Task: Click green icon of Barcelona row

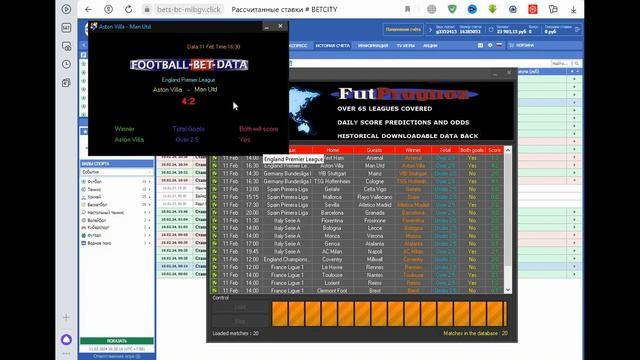Action: (214, 213)
